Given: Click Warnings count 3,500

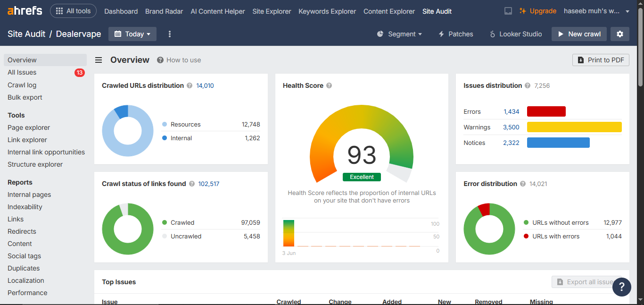Looking at the screenshot, I should (x=512, y=127).
